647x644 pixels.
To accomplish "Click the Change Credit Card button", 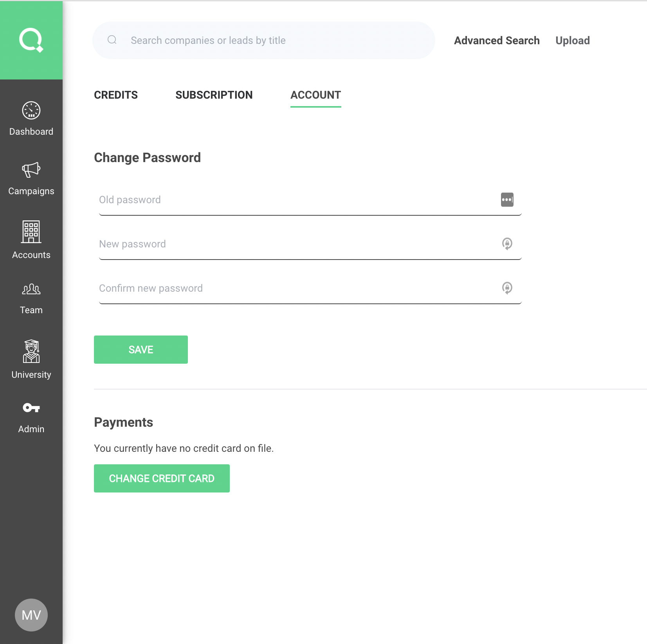I will 162,478.
